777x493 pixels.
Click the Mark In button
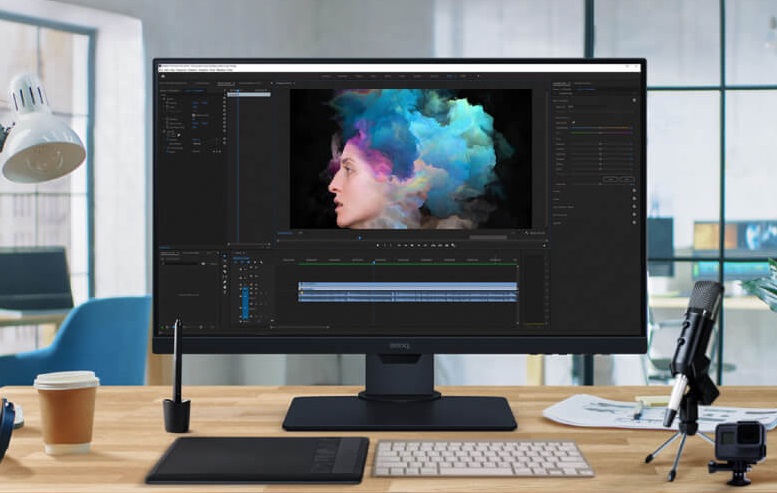point(385,245)
